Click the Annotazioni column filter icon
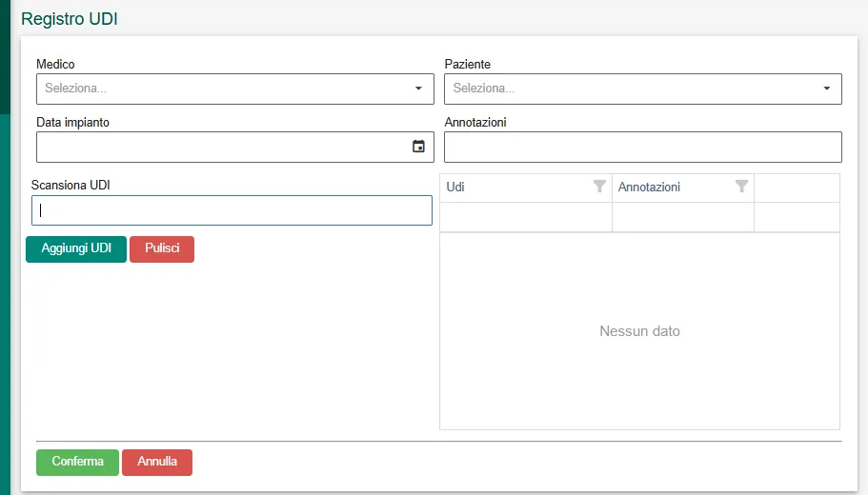Viewport: 868px width, 495px height. point(742,187)
